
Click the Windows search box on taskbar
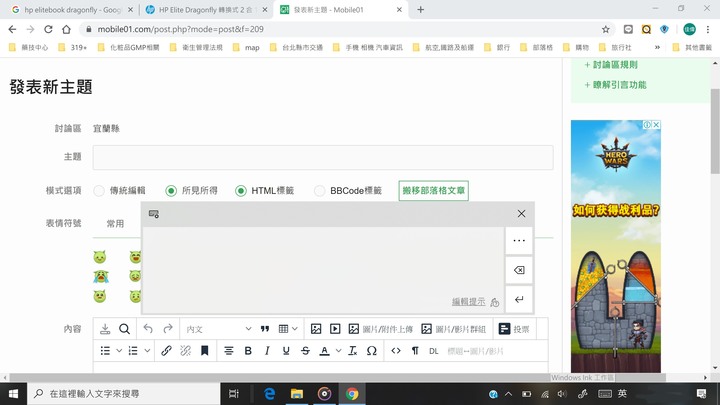pos(124,394)
